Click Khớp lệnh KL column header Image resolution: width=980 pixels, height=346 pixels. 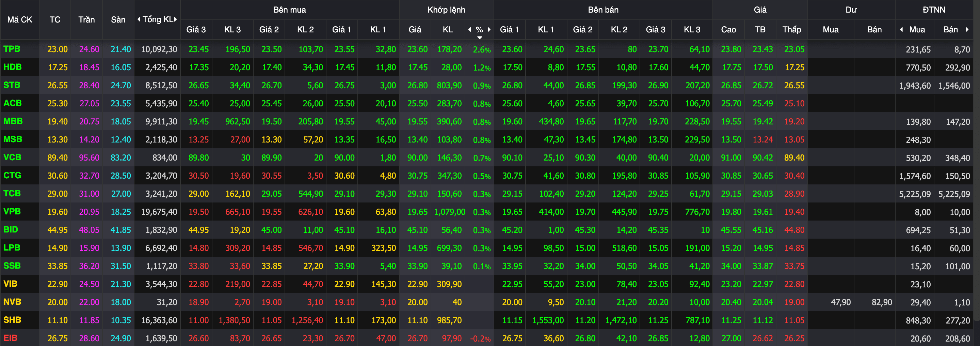pyautogui.click(x=447, y=29)
